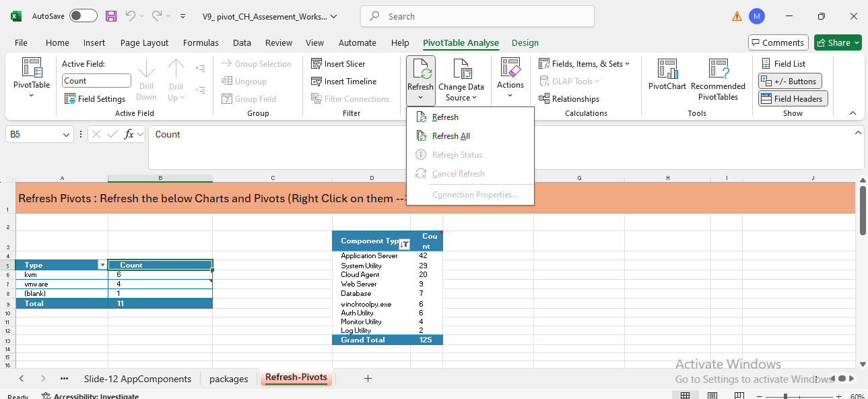Toggle the +/- Buttons display

pos(789,81)
